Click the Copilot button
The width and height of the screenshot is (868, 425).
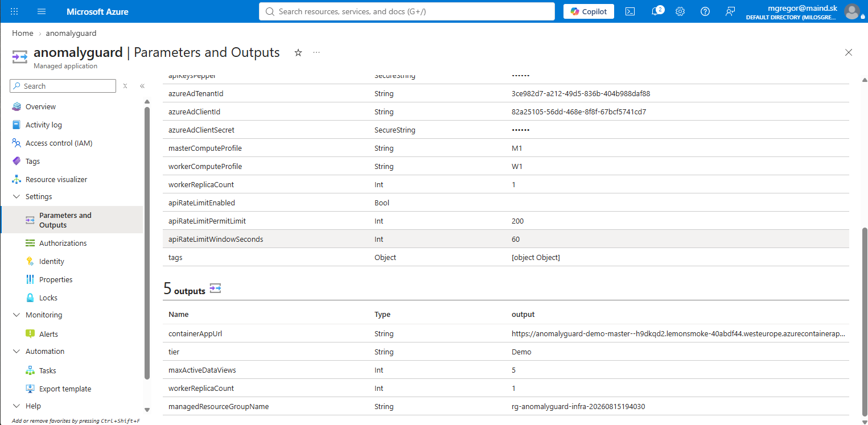coord(589,11)
